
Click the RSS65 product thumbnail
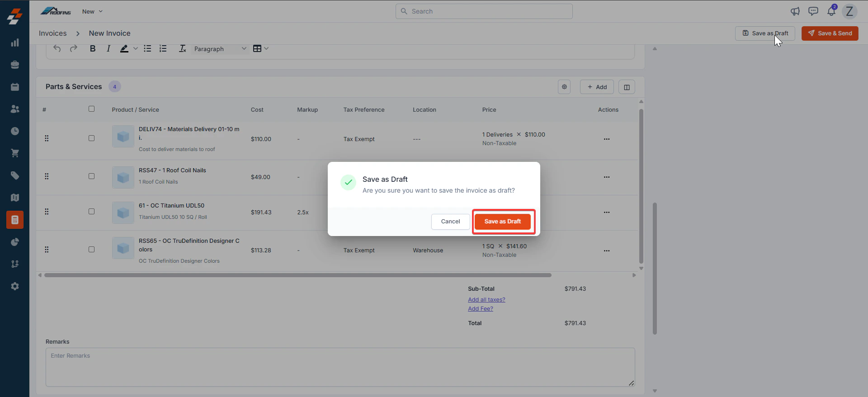[123, 248]
